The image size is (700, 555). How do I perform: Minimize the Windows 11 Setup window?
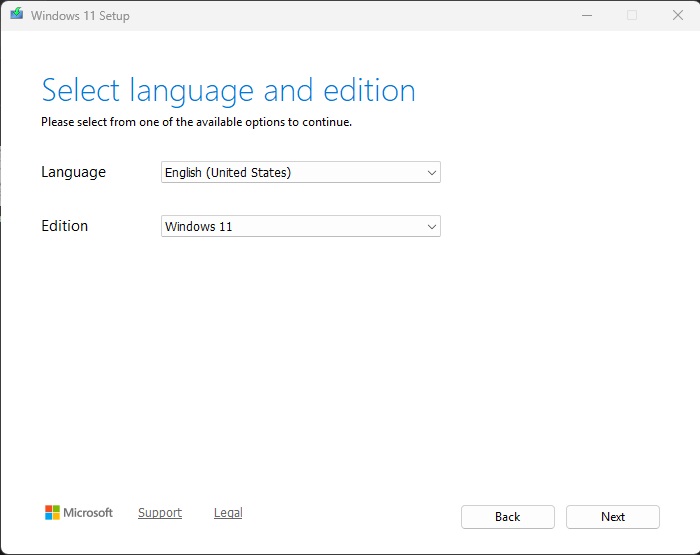coord(587,16)
